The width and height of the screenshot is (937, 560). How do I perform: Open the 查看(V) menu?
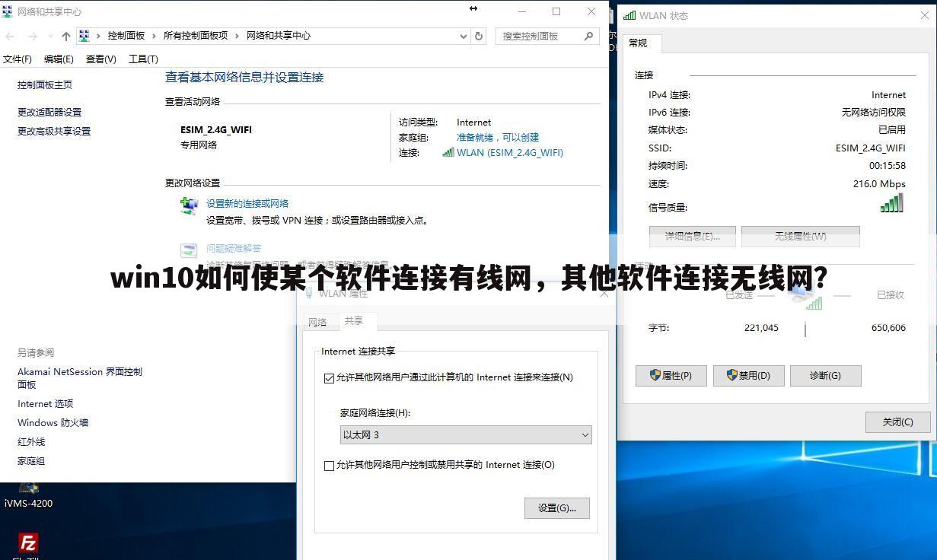point(99,59)
